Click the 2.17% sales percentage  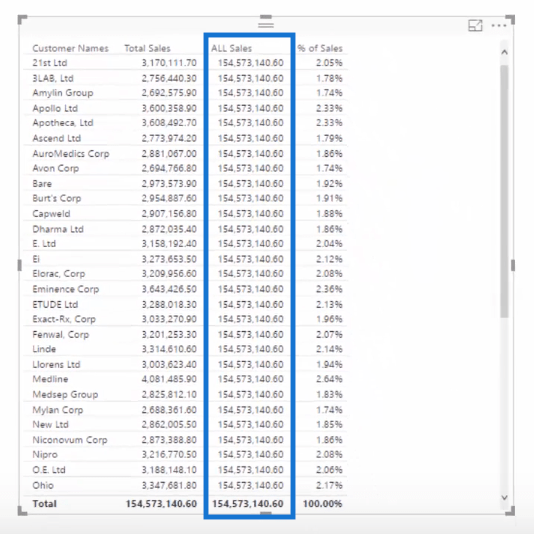(x=329, y=485)
